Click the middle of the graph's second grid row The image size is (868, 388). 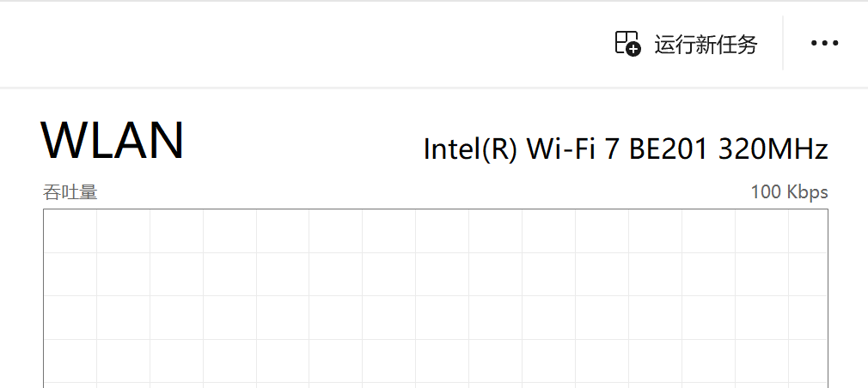pyautogui.click(x=436, y=274)
